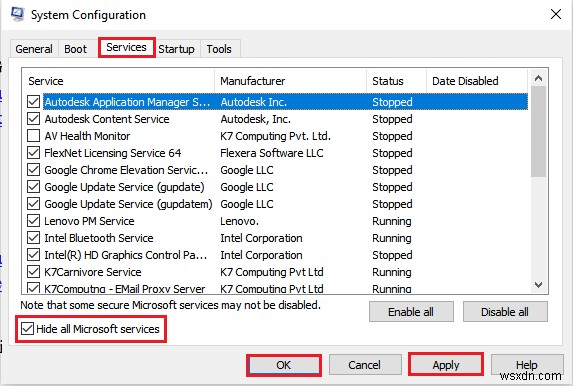Sort by the Manufacturer column header

tap(291, 81)
